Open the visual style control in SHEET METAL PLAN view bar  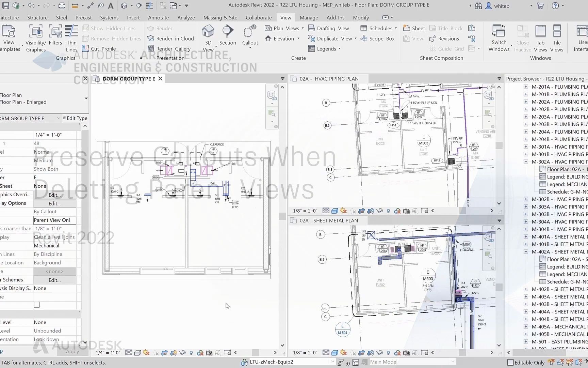(x=334, y=353)
